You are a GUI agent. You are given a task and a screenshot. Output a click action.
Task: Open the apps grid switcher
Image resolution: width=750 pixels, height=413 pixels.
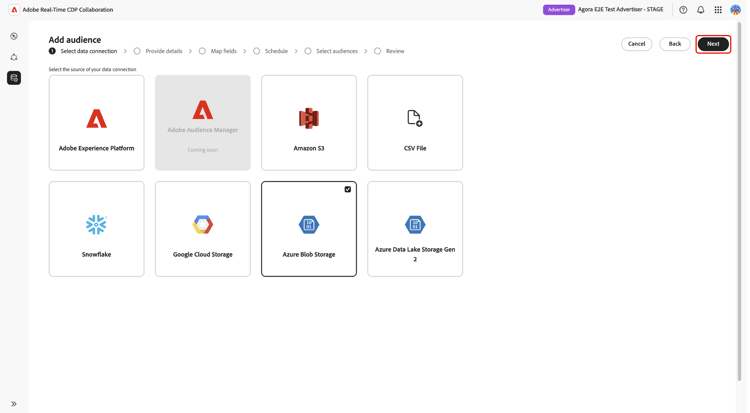718,10
